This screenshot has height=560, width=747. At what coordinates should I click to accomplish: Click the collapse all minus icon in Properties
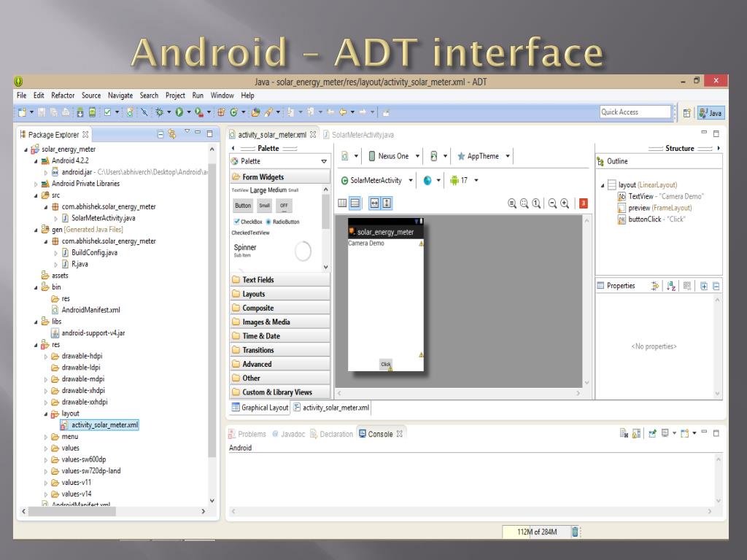pyautogui.click(x=716, y=286)
